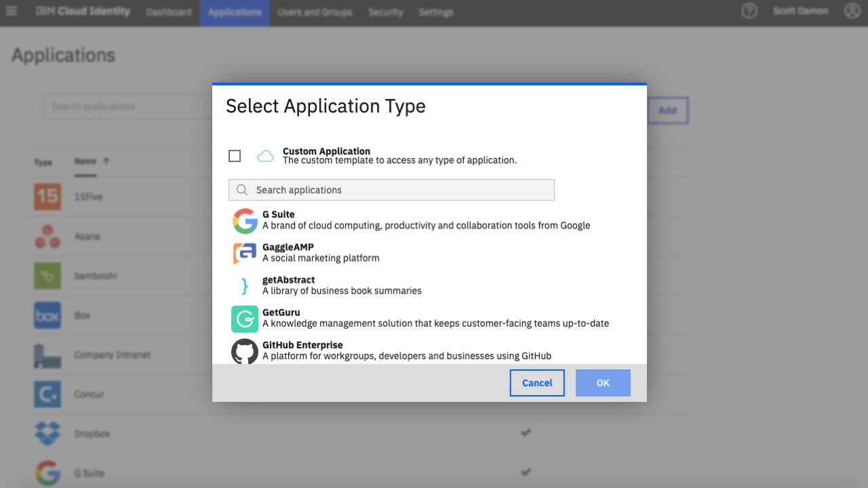Select GetGuru application title

point(281,312)
